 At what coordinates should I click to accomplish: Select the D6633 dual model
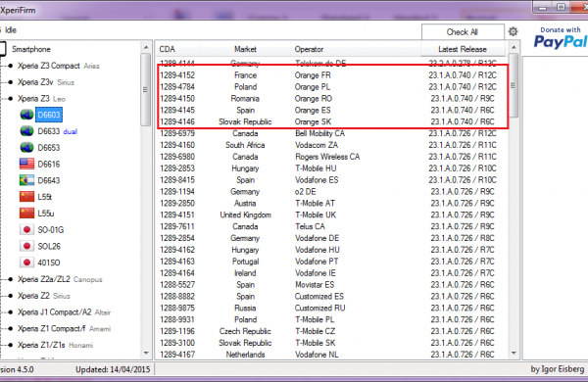[58, 131]
